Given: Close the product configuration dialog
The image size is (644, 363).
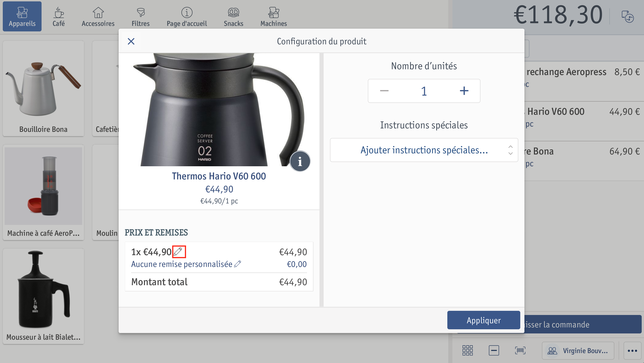Looking at the screenshot, I should [131, 41].
